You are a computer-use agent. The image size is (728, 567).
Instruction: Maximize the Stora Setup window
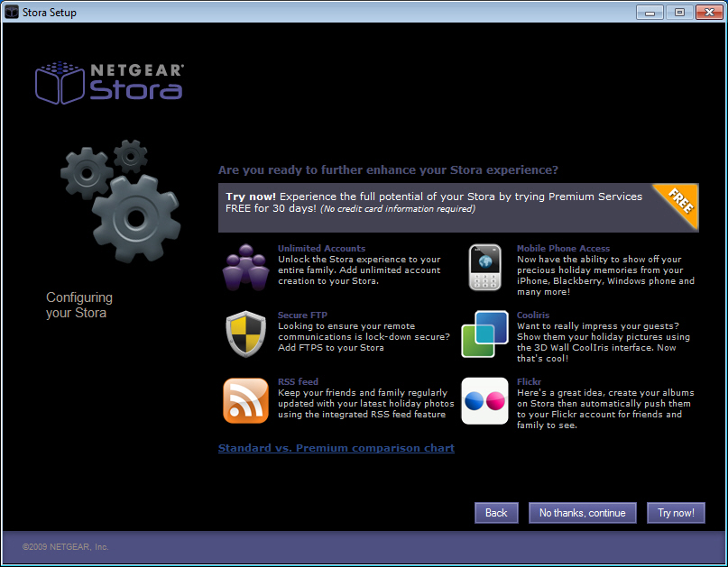(x=678, y=13)
